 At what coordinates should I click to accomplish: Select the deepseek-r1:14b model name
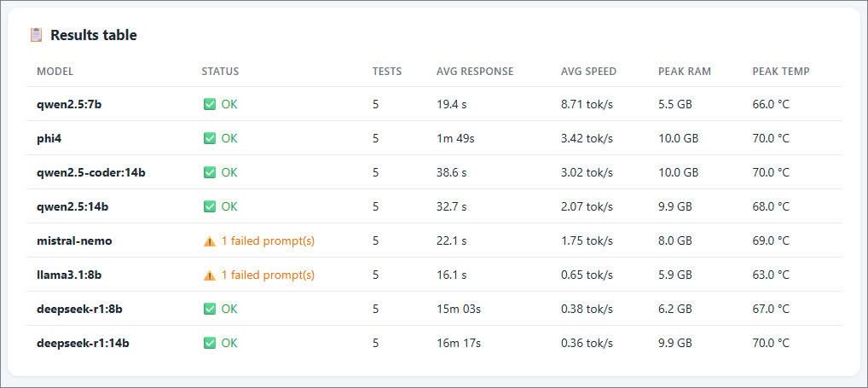pyautogui.click(x=83, y=343)
